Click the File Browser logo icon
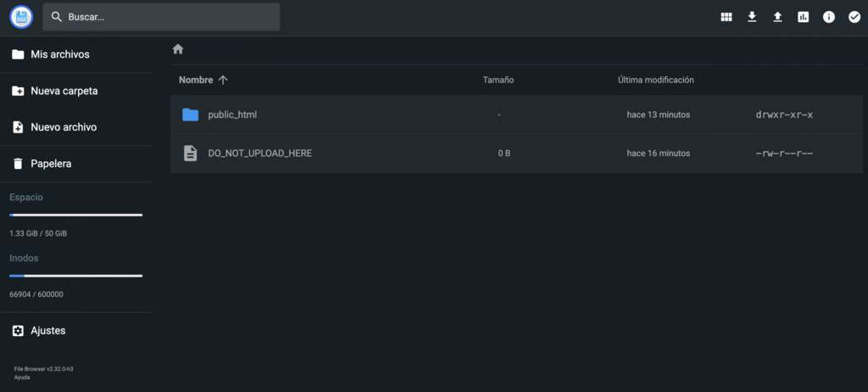The height and width of the screenshot is (392, 868). tap(21, 17)
